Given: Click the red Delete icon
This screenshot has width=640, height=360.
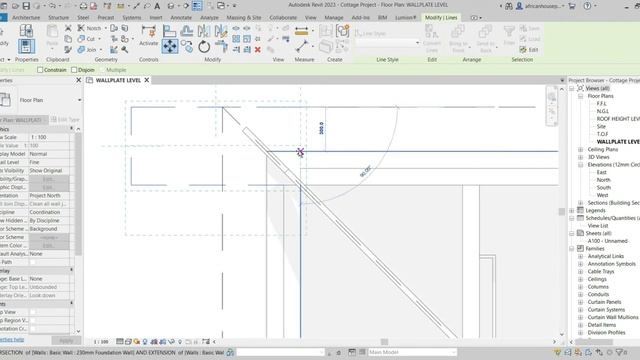Looking at the screenshot, I should tap(258, 49).
